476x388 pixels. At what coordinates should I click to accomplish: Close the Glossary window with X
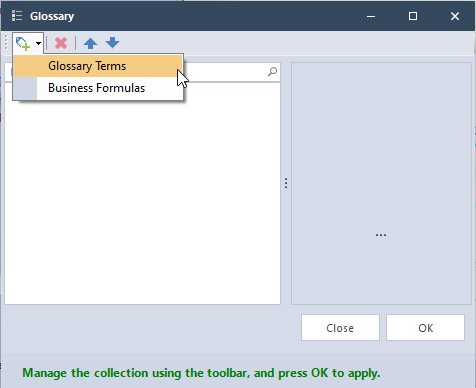pos(455,16)
